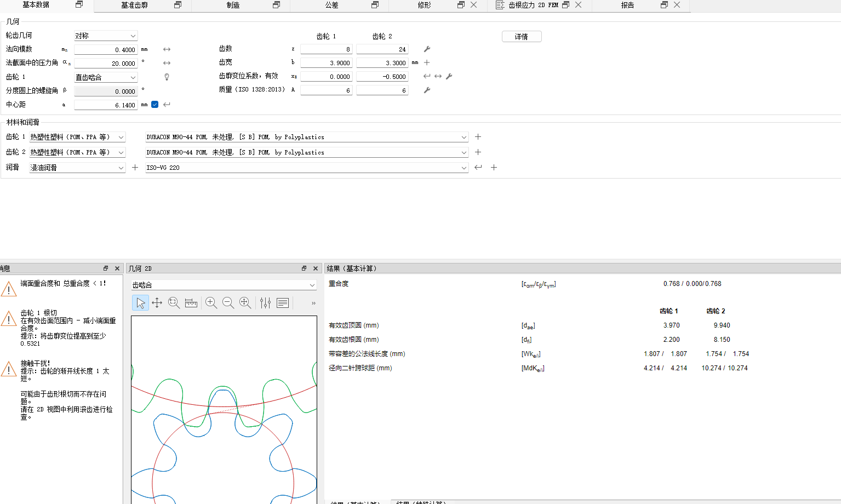The image size is (841, 504).
Task: Click warning message 端面重合度和 总重合度 < 1!
Action: [x=63, y=283]
